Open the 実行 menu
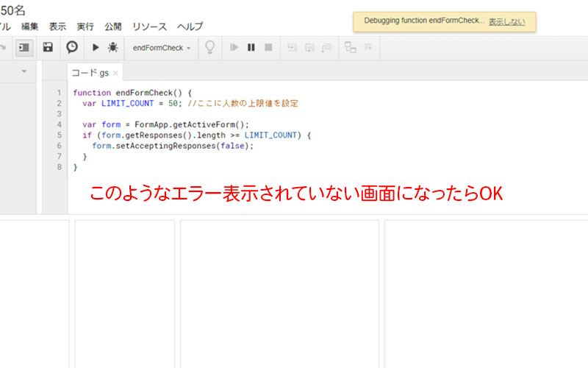588x368 pixels. [85, 26]
